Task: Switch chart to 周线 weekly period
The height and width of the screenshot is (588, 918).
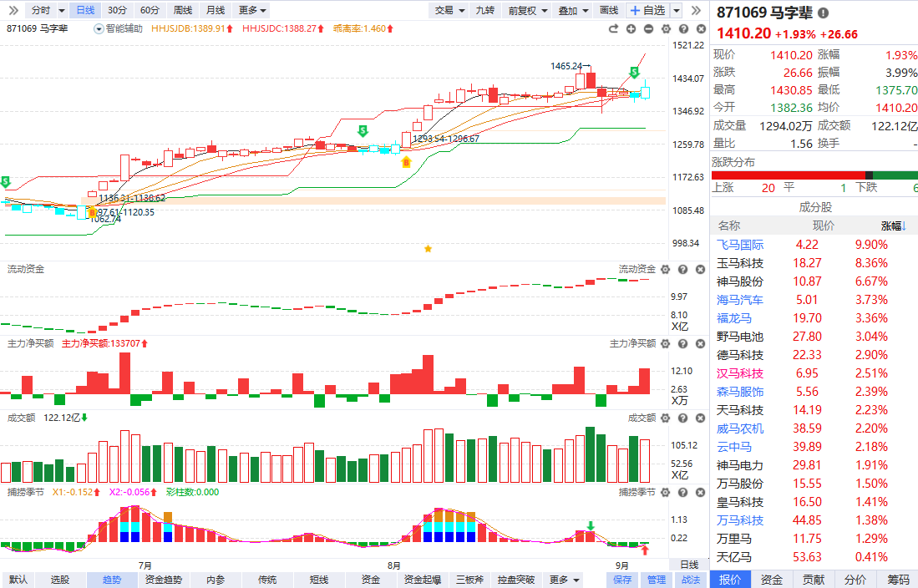Action: pos(183,10)
